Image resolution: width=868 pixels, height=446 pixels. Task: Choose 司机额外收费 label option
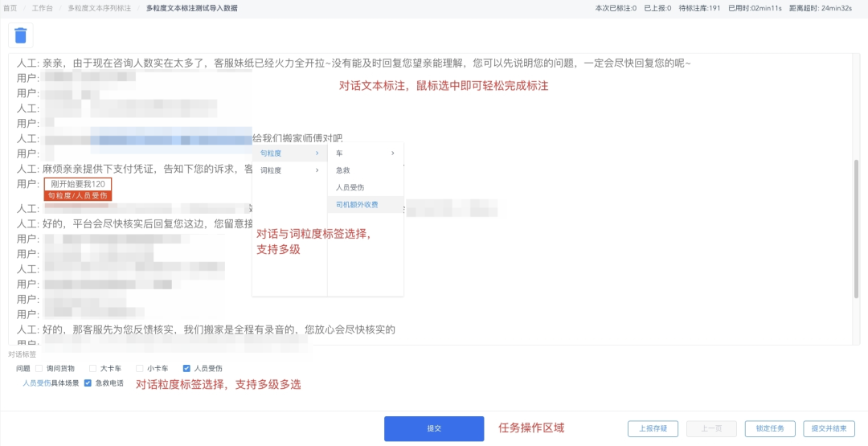[366, 205]
